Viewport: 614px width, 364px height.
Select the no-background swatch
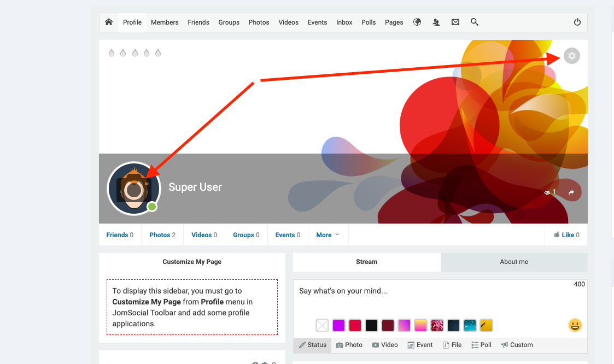click(322, 325)
